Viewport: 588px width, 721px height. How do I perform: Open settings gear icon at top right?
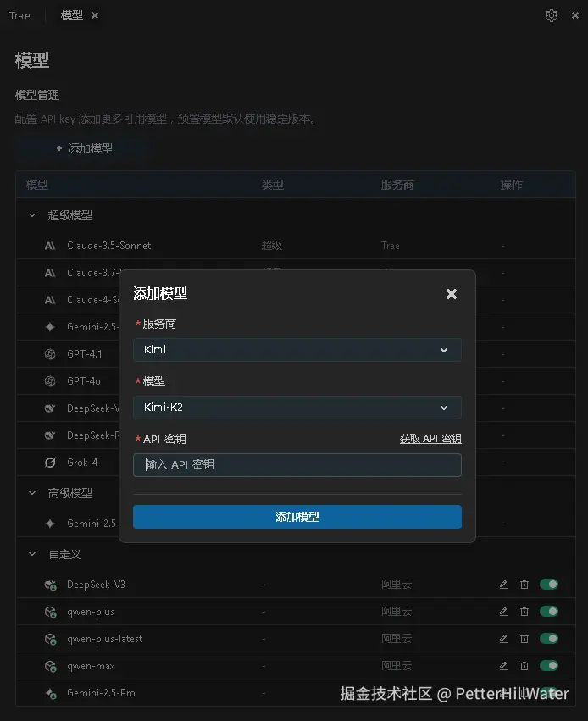(x=552, y=15)
